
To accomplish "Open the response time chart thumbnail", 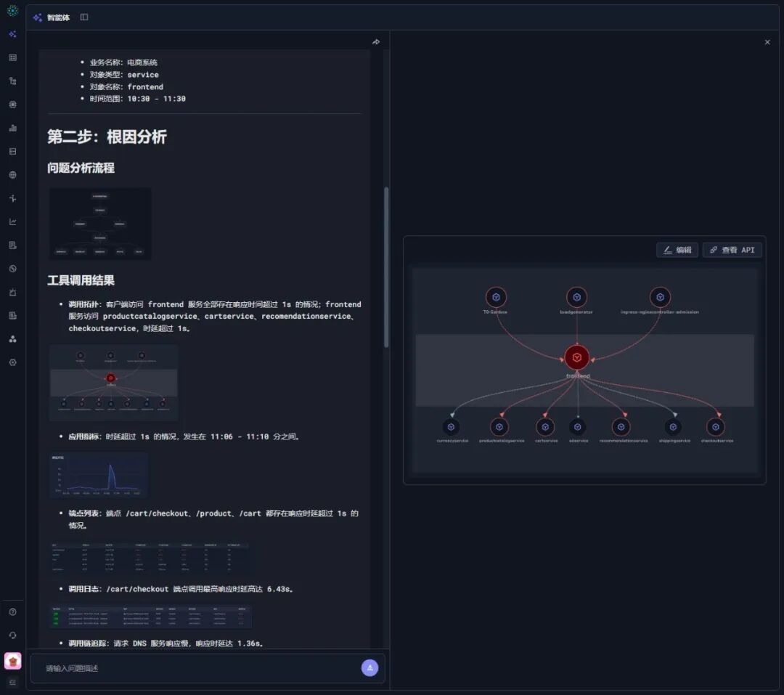I will (x=99, y=475).
